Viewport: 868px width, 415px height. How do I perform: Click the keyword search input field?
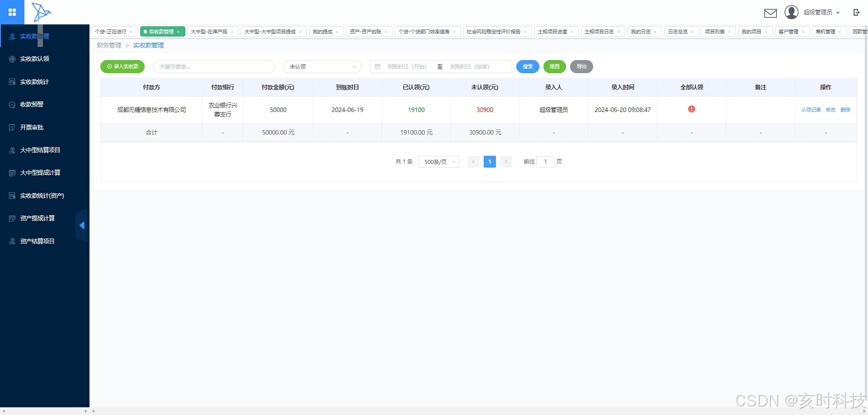point(212,66)
